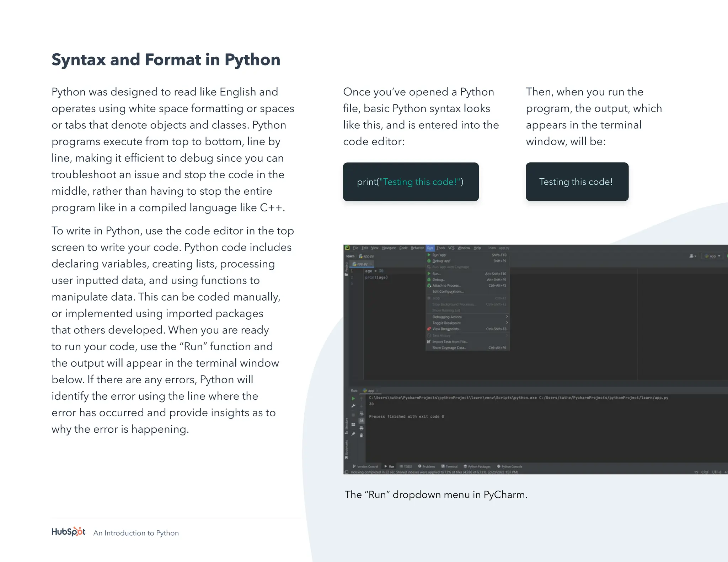Image resolution: width=728 pixels, height=562 pixels.
Task: Click the Up the Stack Trace arrow
Action: (x=362, y=399)
